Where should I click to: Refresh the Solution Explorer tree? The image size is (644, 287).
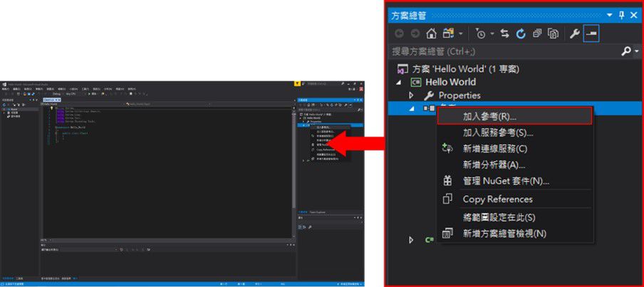click(521, 34)
